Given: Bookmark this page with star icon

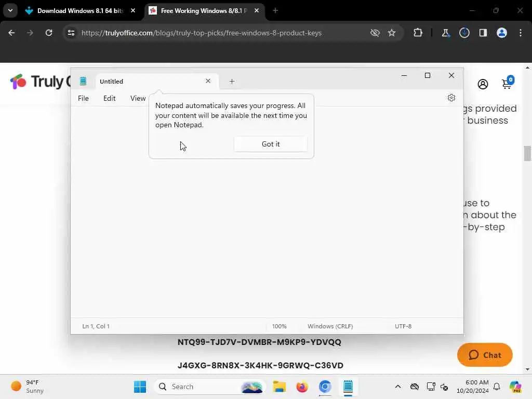Looking at the screenshot, I should pos(392,33).
